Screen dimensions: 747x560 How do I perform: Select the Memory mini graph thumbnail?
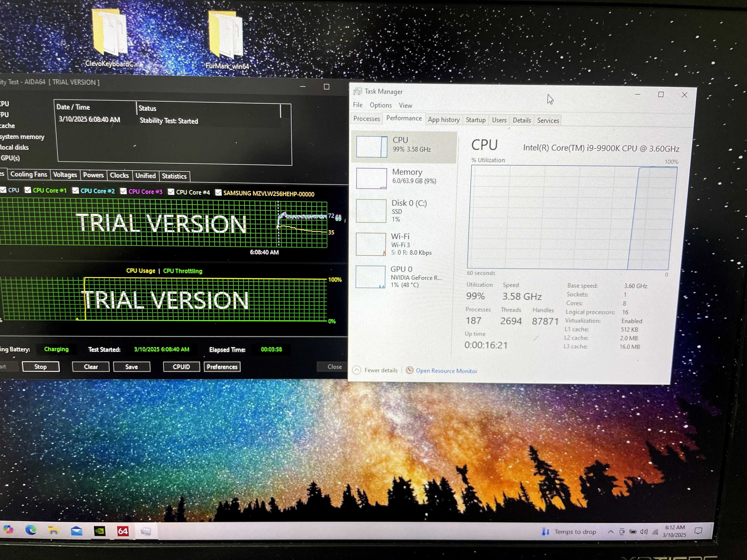371,178
